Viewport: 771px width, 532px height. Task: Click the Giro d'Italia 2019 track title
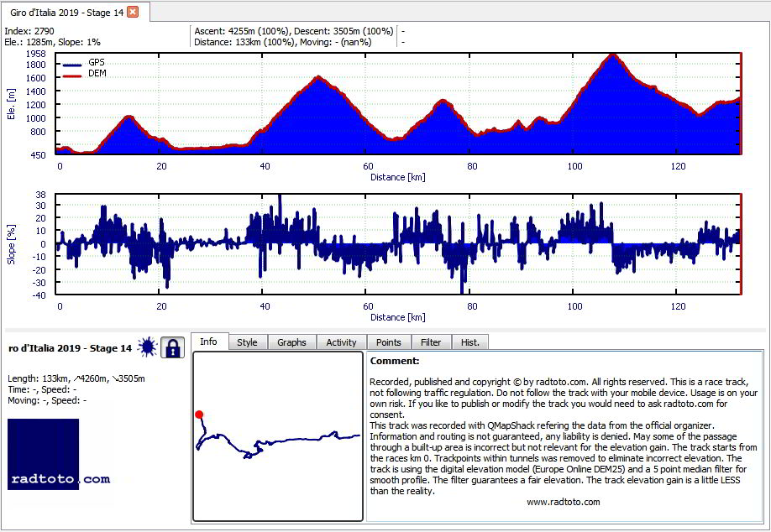pyautogui.click(x=71, y=348)
